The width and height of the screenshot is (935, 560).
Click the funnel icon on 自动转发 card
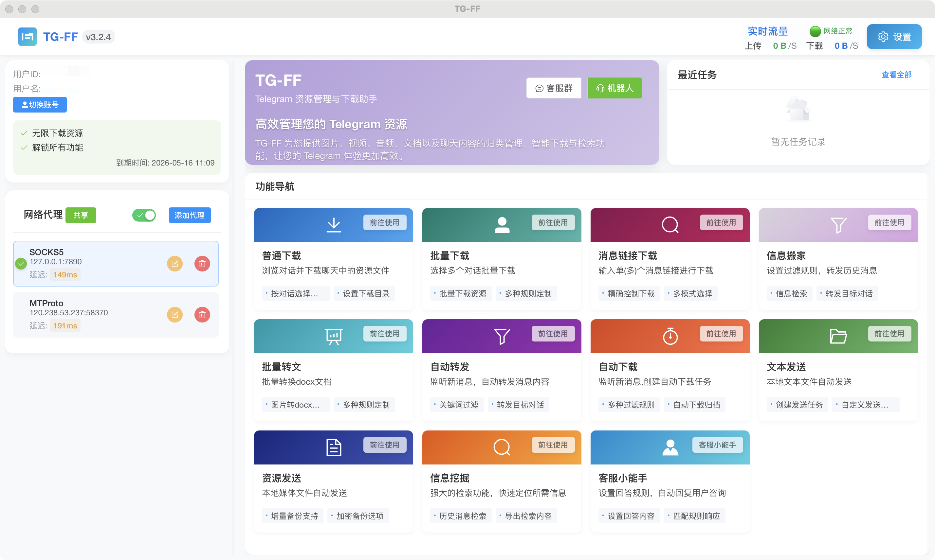pyautogui.click(x=502, y=336)
